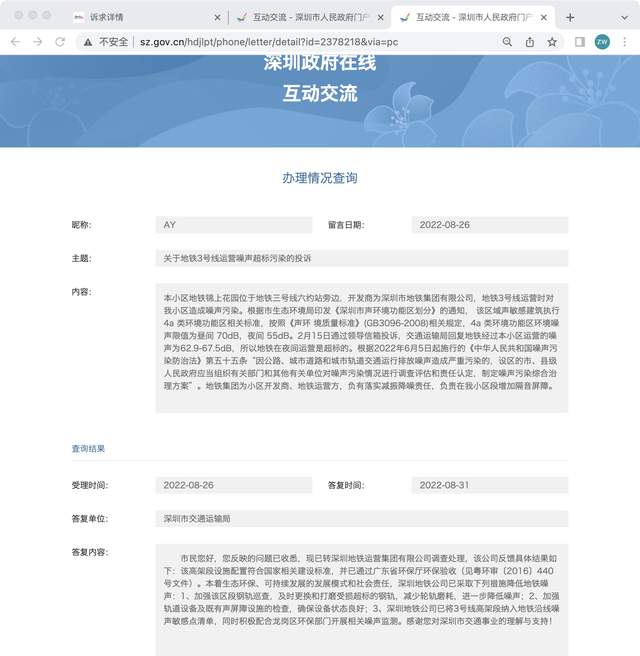Screen dimensions: 640x656
Task: Go back with the browser back arrow
Action: pos(15,42)
